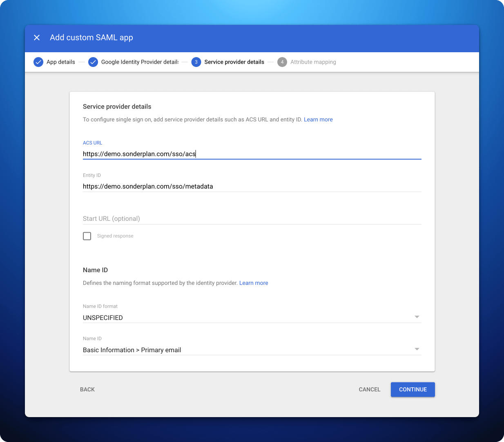Click the CONTINUE button
Screen dimensions: 504x442
click(413, 389)
